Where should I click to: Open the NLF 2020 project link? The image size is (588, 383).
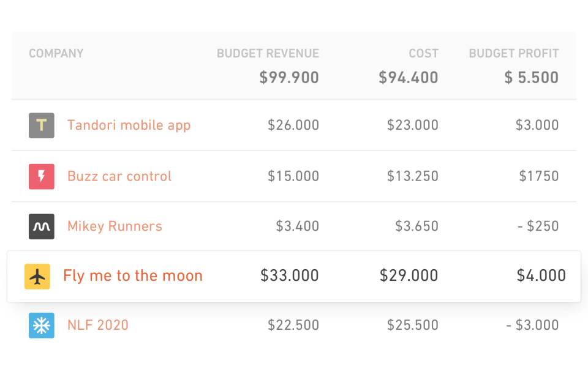(98, 325)
